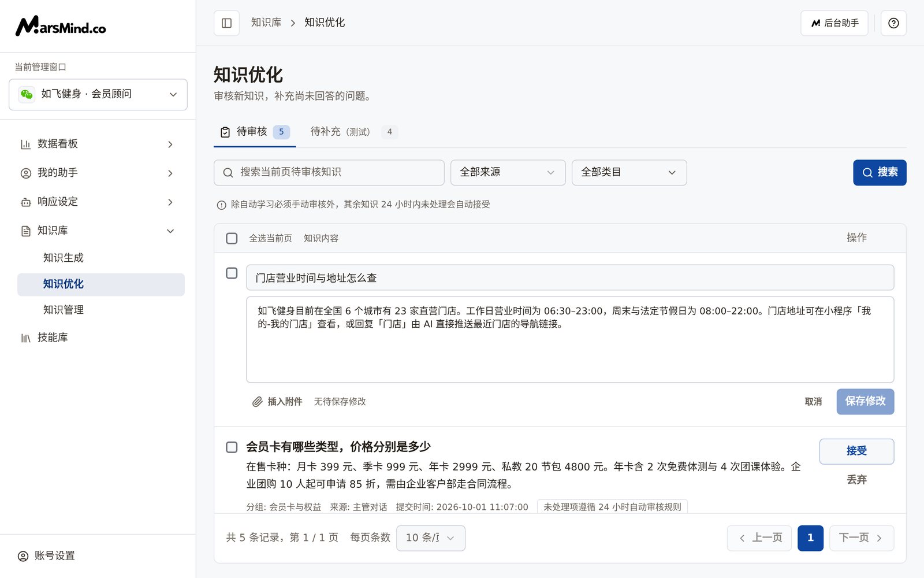This screenshot has width=924, height=578.
Task: Toggle the sidebar panel icon
Action: point(226,23)
